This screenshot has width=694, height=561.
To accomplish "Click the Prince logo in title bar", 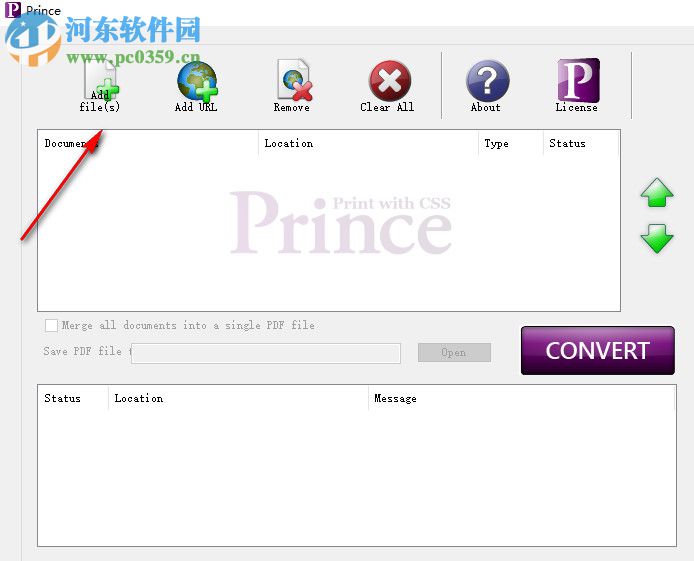I will 12,9.
